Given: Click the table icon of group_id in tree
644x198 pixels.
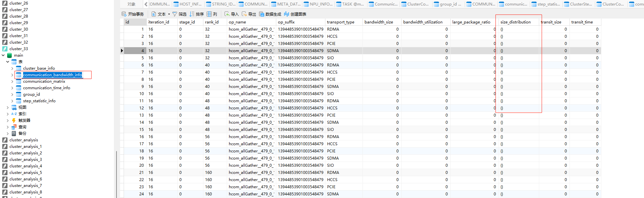Looking at the screenshot, I should (x=19, y=94).
